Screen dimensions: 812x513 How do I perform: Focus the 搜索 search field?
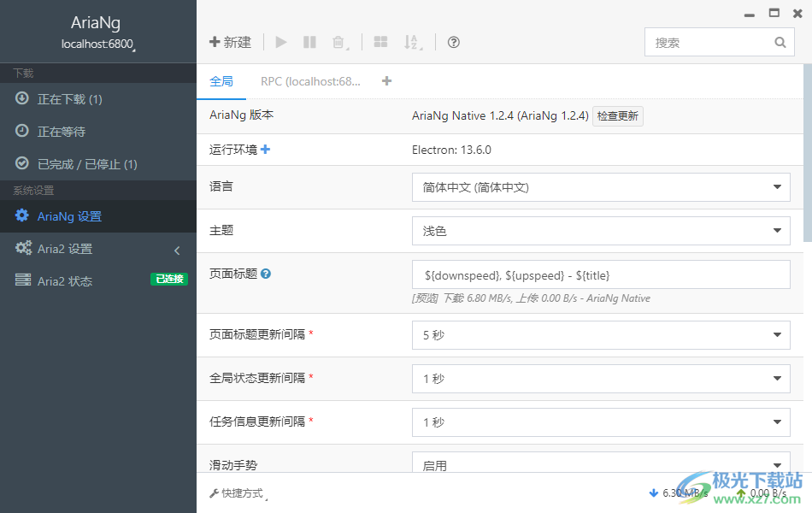pos(720,43)
